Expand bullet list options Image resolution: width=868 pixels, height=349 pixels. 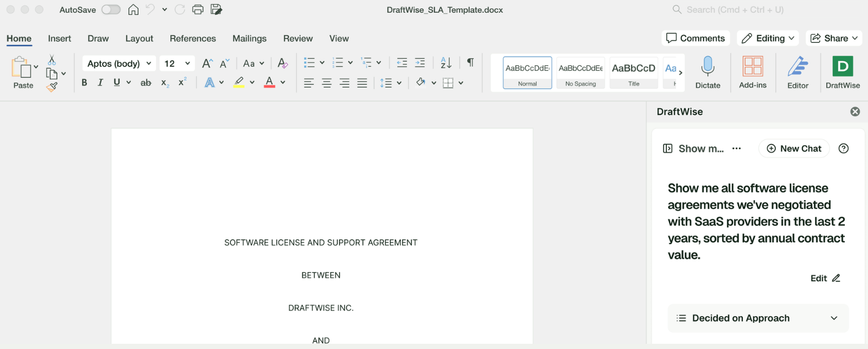click(322, 63)
